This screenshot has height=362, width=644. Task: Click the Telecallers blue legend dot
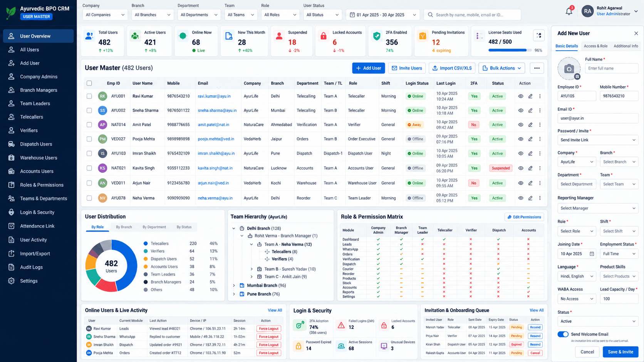pyautogui.click(x=146, y=244)
